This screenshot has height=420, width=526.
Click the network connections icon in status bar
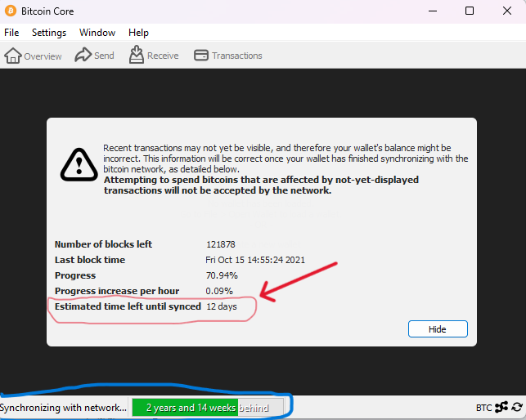[x=501, y=407]
